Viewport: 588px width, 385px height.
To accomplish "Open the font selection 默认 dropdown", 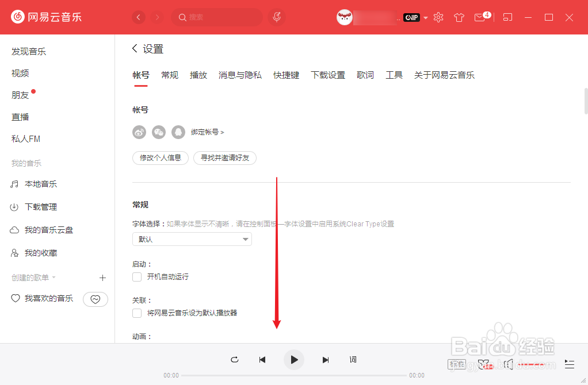I will (x=192, y=239).
